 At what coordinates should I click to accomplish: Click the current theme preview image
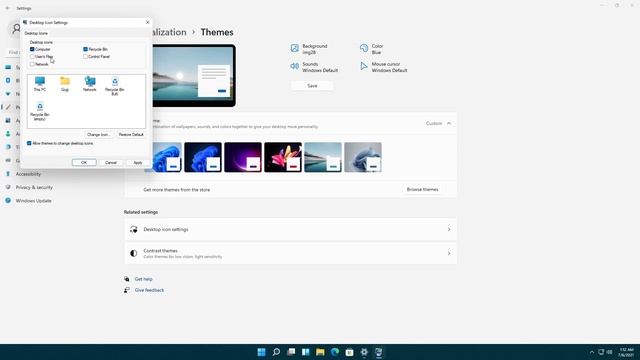193,76
